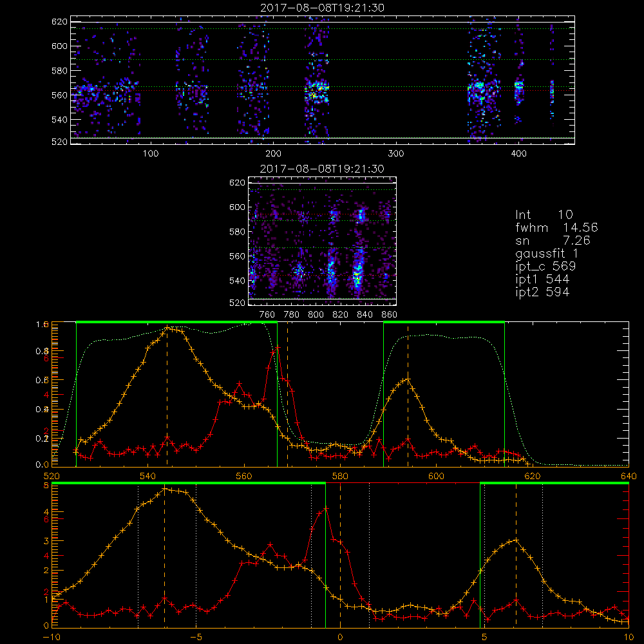Select the 'Int 10' readout
Viewport: 644px width, 644px height.
tap(544, 215)
